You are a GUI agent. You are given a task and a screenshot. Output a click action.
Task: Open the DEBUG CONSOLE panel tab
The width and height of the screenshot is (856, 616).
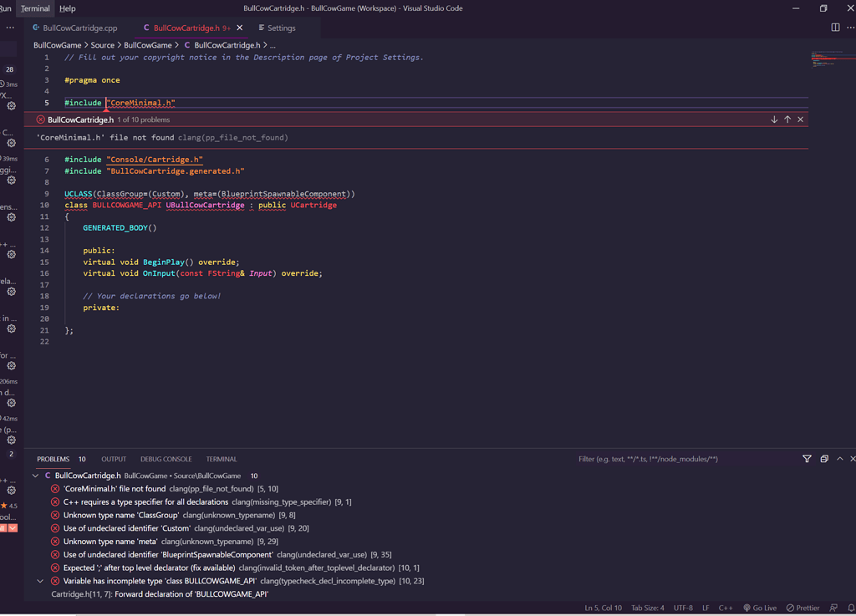(x=166, y=459)
